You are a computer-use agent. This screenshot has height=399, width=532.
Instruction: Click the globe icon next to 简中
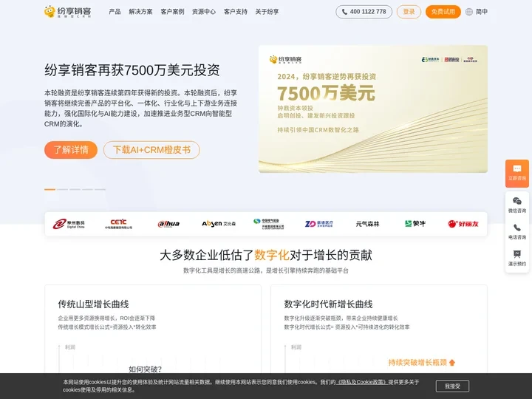[x=469, y=12]
